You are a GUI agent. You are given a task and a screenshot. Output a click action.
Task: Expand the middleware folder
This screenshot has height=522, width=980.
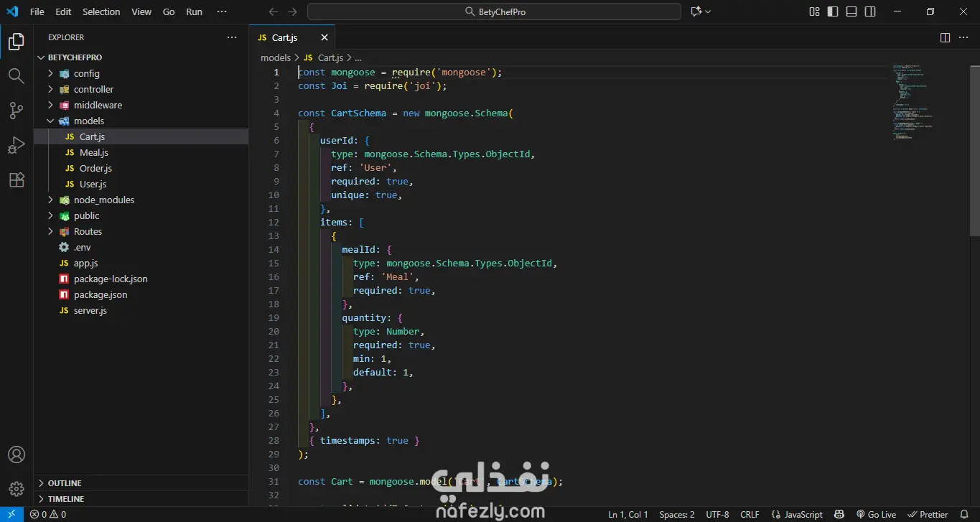click(x=141, y=105)
